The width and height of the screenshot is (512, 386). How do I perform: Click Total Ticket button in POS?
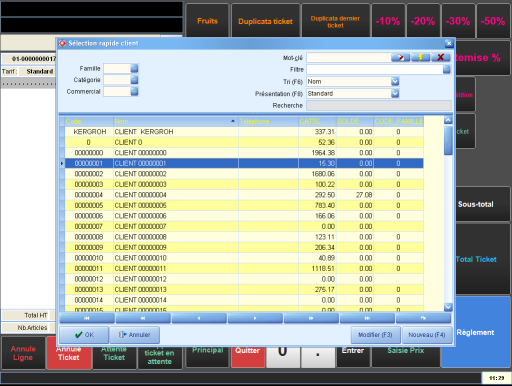point(483,259)
